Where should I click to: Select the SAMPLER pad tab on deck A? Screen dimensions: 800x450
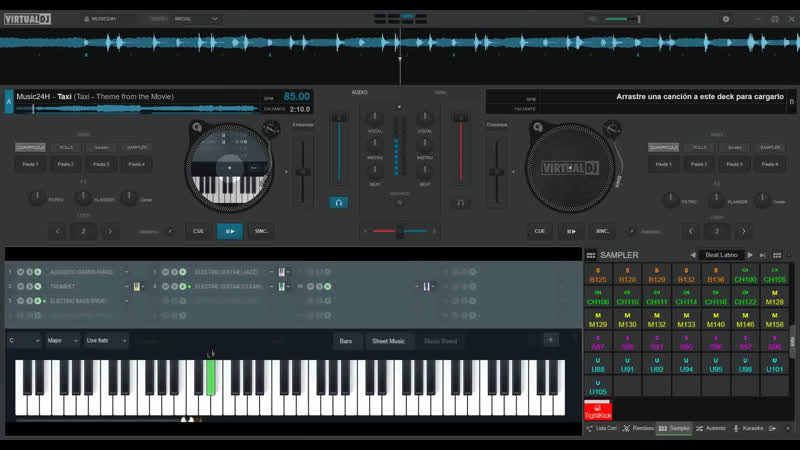pos(136,147)
